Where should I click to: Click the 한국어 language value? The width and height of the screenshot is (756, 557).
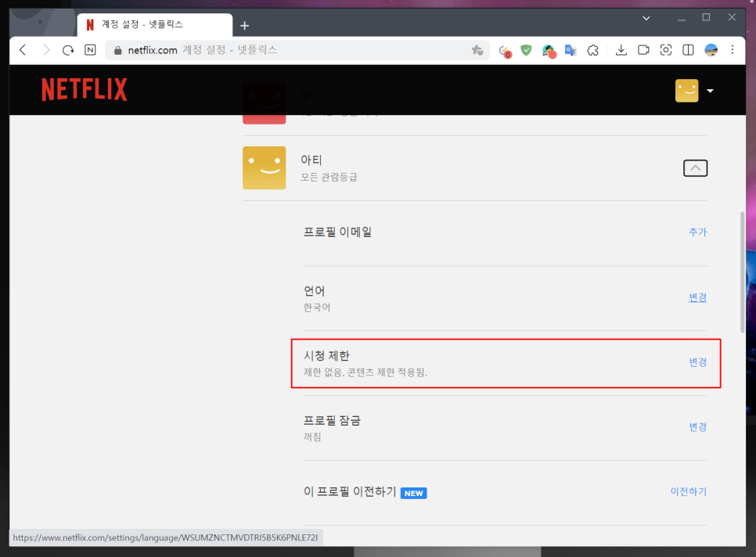pos(317,307)
